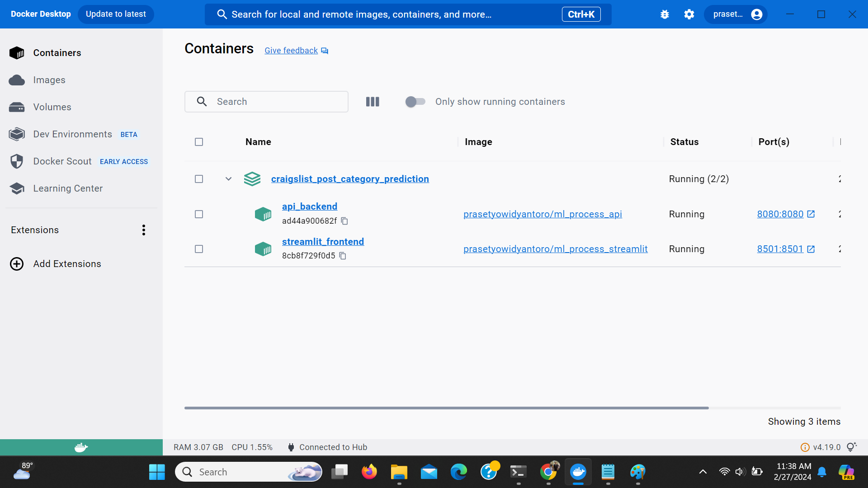
Task: Open the Containers section in the sidebar
Action: (57, 53)
